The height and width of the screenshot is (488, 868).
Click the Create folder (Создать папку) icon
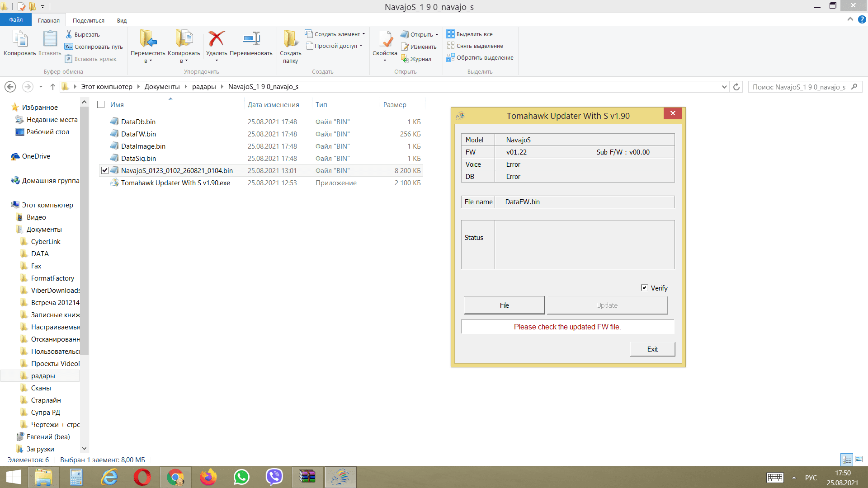click(x=290, y=39)
